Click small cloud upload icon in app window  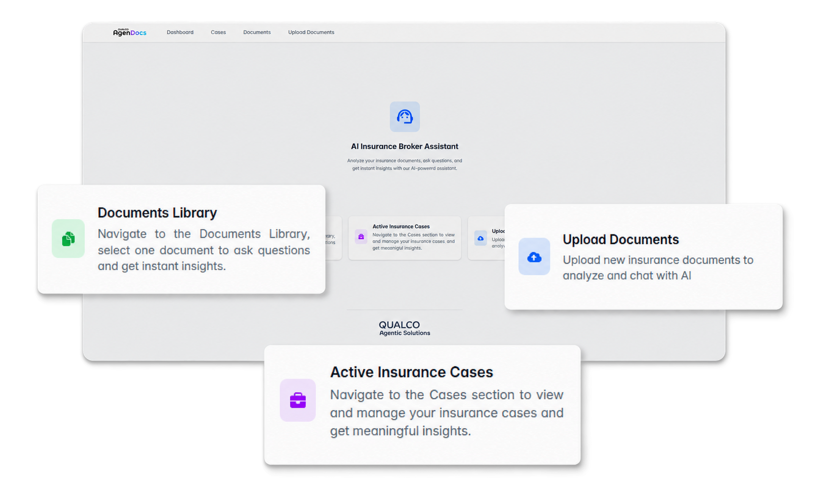point(481,238)
